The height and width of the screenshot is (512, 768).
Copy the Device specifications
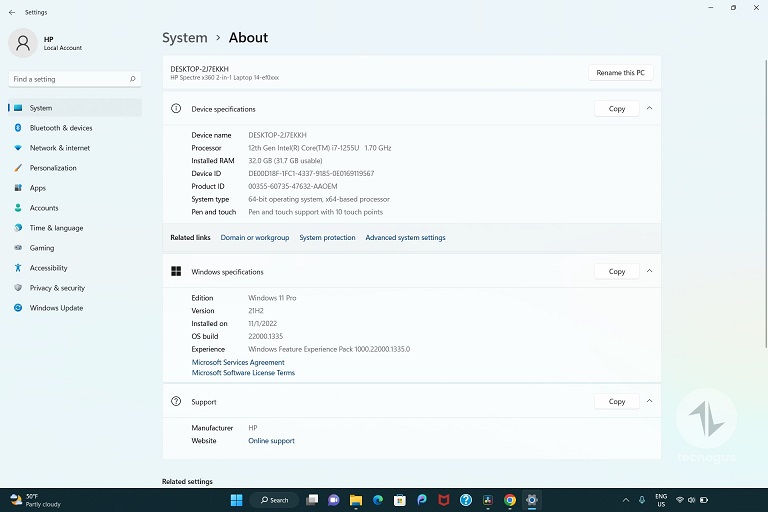pyautogui.click(x=617, y=109)
